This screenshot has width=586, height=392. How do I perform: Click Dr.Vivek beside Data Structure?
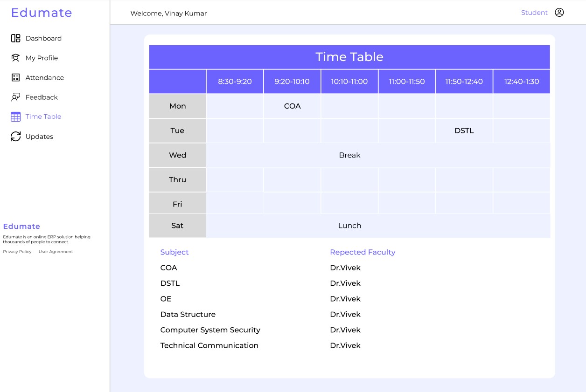[345, 314]
